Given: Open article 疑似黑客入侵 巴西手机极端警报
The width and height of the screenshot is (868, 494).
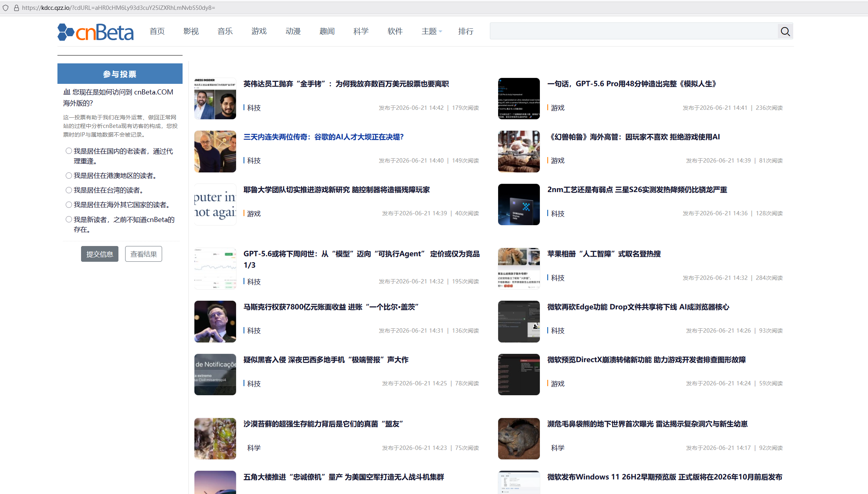Looking at the screenshot, I should pyautogui.click(x=326, y=360).
